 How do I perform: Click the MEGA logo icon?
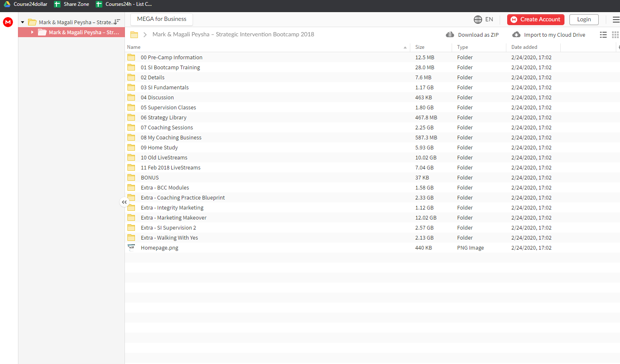click(8, 22)
